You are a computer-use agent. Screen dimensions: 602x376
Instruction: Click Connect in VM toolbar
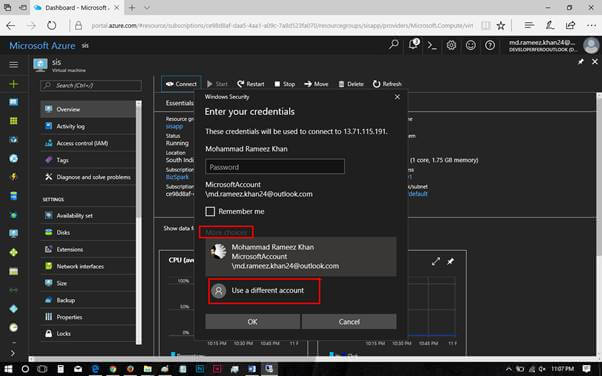(x=181, y=84)
